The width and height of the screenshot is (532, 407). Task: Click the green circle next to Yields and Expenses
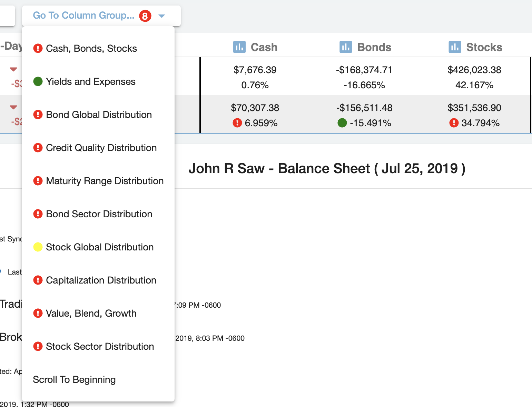tap(38, 81)
